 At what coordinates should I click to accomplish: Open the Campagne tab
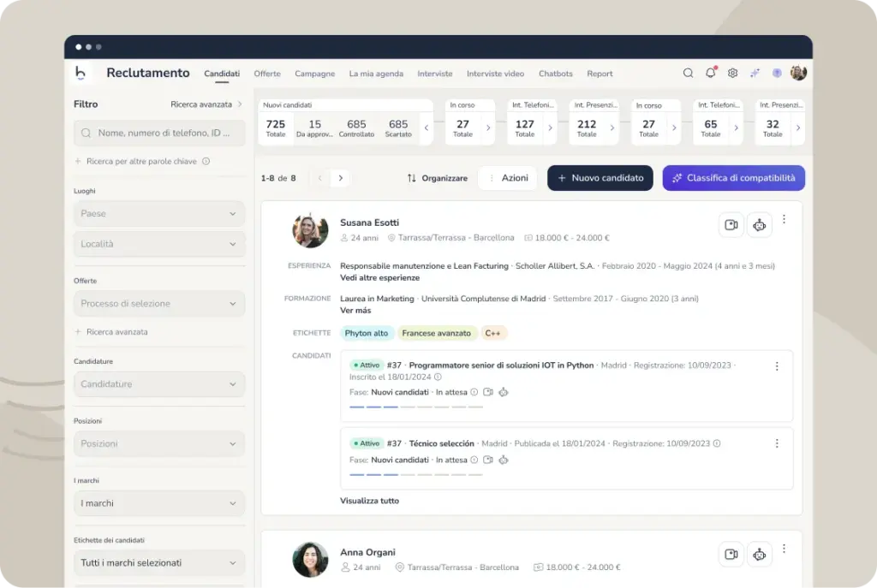coord(314,74)
